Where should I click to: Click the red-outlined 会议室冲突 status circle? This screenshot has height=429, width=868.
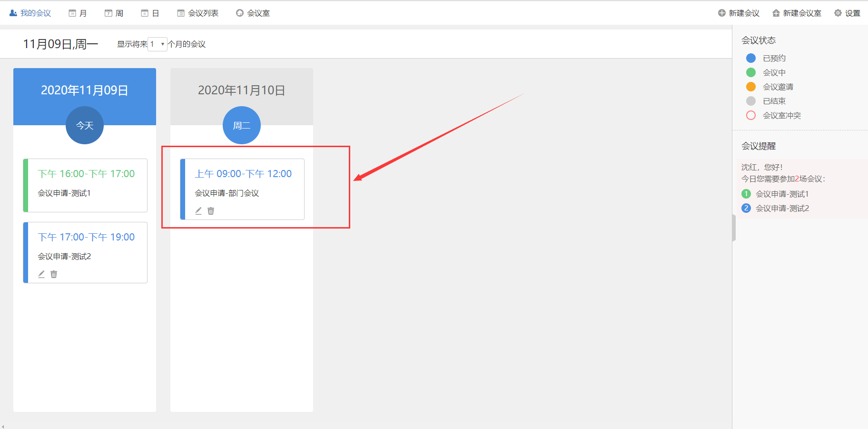pyautogui.click(x=751, y=115)
